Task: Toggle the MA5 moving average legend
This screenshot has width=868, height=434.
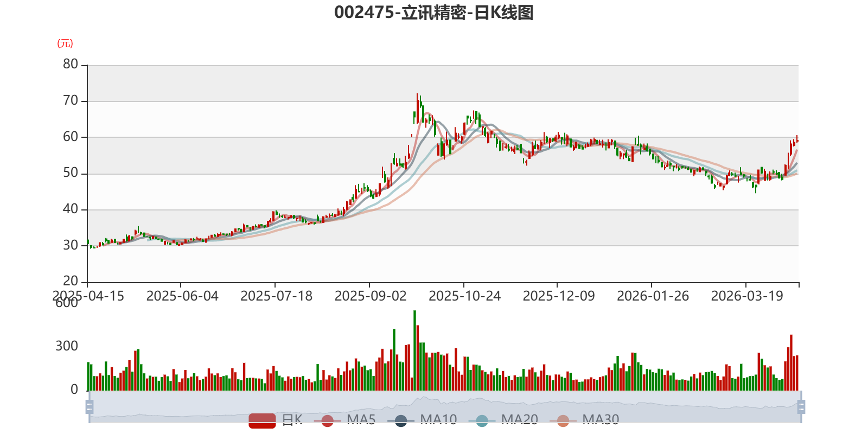Action: pyautogui.click(x=344, y=420)
